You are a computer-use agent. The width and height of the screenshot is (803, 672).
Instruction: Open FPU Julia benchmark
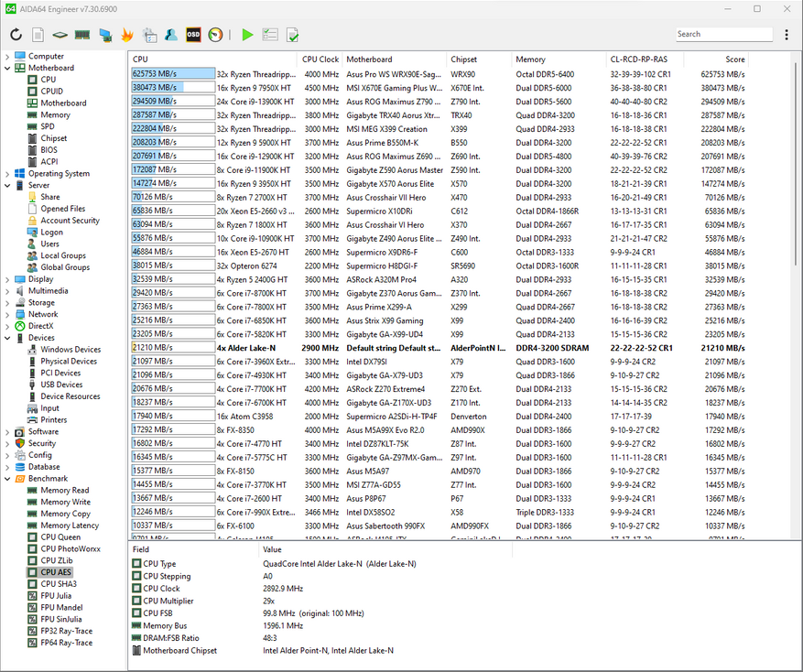(56, 596)
